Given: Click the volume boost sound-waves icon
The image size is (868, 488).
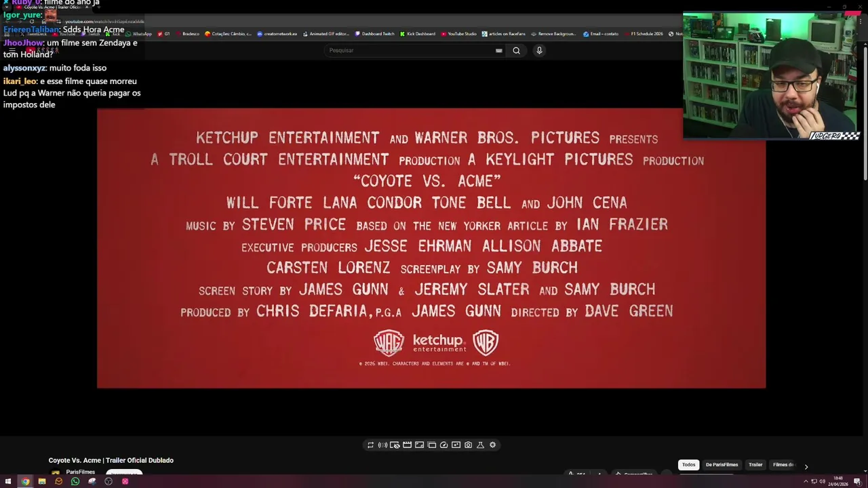Looking at the screenshot, I should (382, 445).
